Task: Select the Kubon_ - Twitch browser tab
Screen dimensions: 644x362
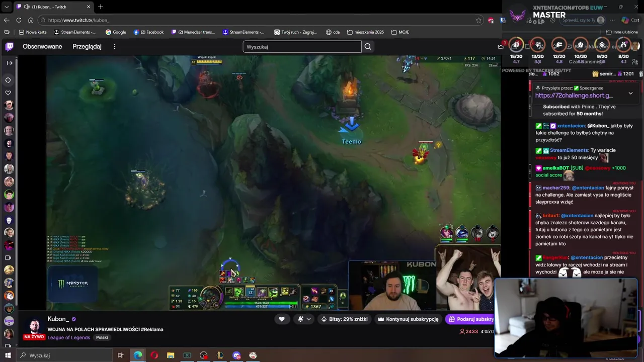Action: [54, 7]
